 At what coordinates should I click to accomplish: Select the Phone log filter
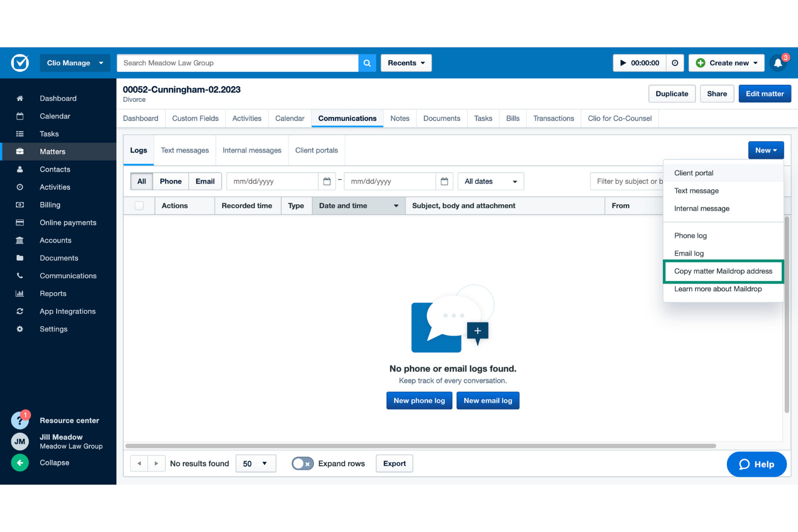[171, 182]
